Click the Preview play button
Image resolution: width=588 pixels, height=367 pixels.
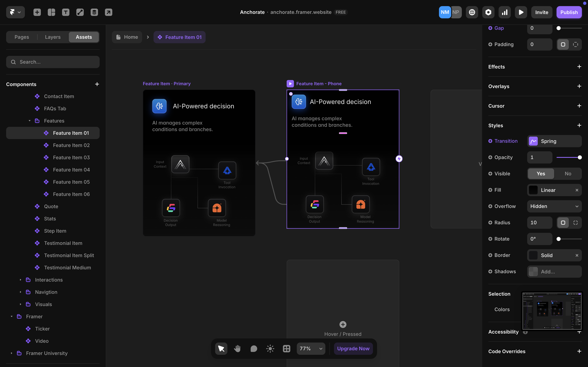coord(521,12)
